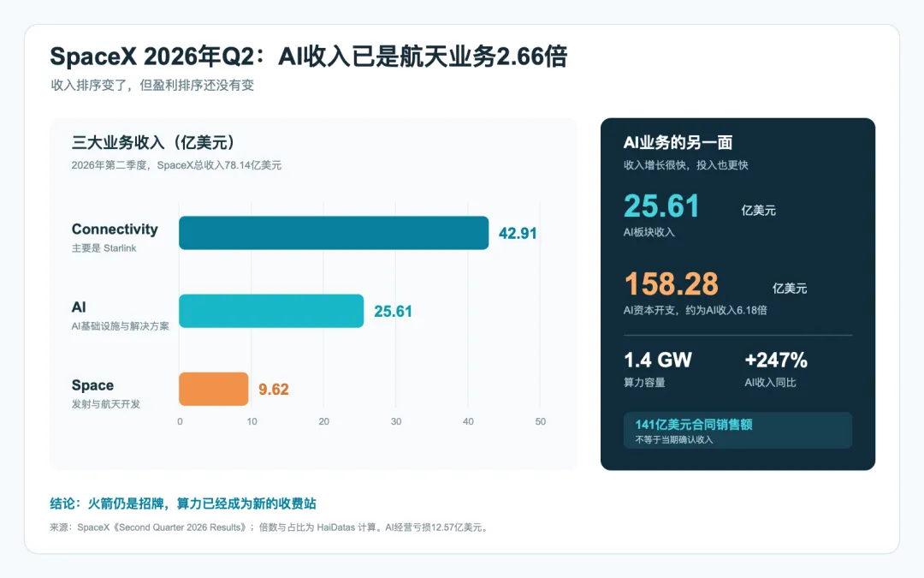Click the unit '亿美元' next to 158.28

pyautogui.click(x=790, y=289)
